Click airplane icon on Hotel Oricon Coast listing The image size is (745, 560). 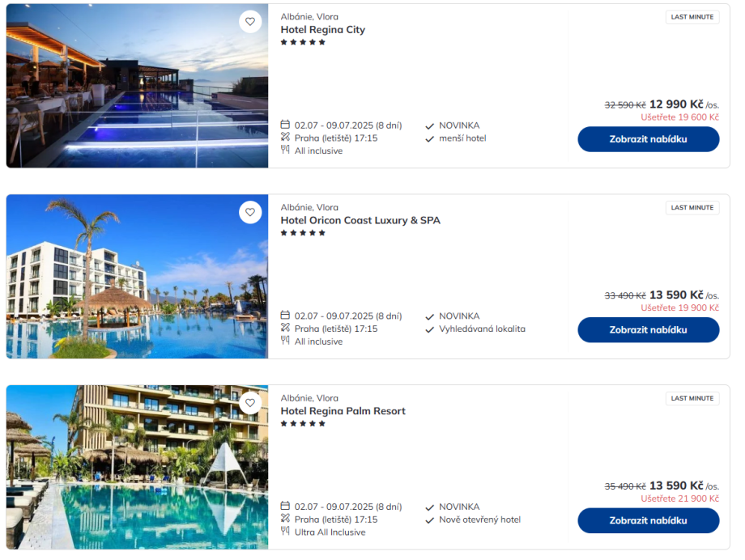285,329
